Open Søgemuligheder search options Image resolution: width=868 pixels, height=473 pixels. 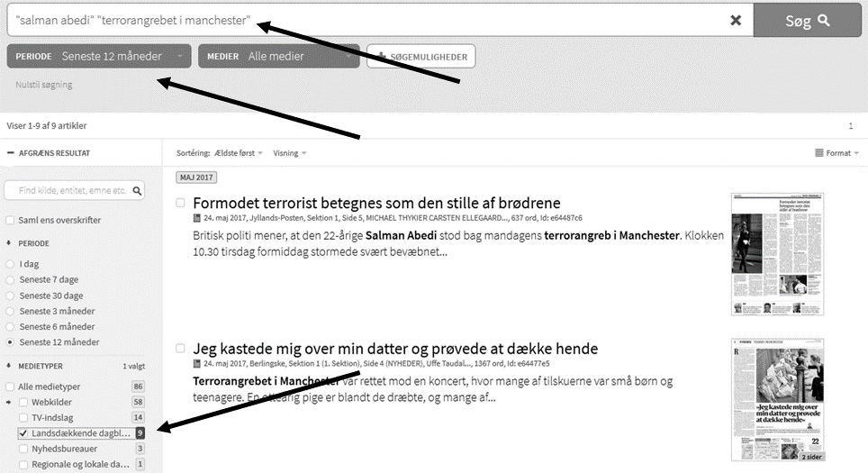coord(420,57)
